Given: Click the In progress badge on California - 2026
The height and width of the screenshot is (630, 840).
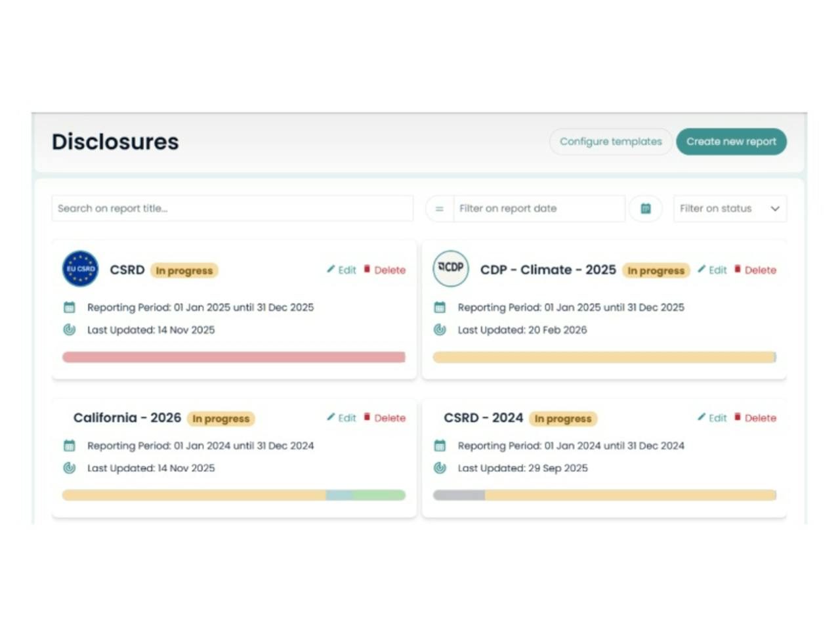Looking at the screenshot, I should pos(221,419).
